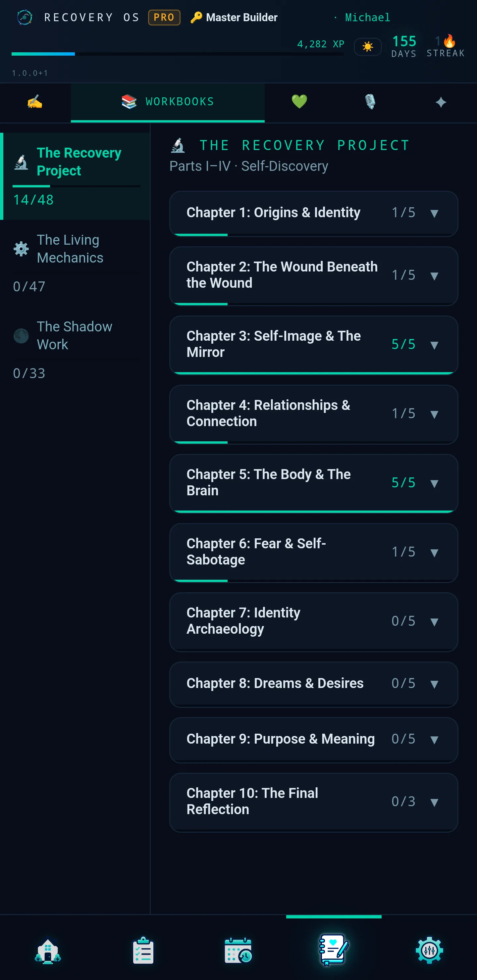
Task: Expand Chapter 1: Origins & Identity arrow
Action: pos(434,213)
